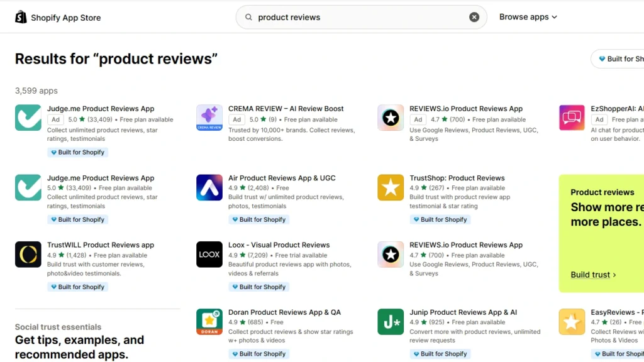
Task: Enable the Built for Shopify filter
Action: 623,58
